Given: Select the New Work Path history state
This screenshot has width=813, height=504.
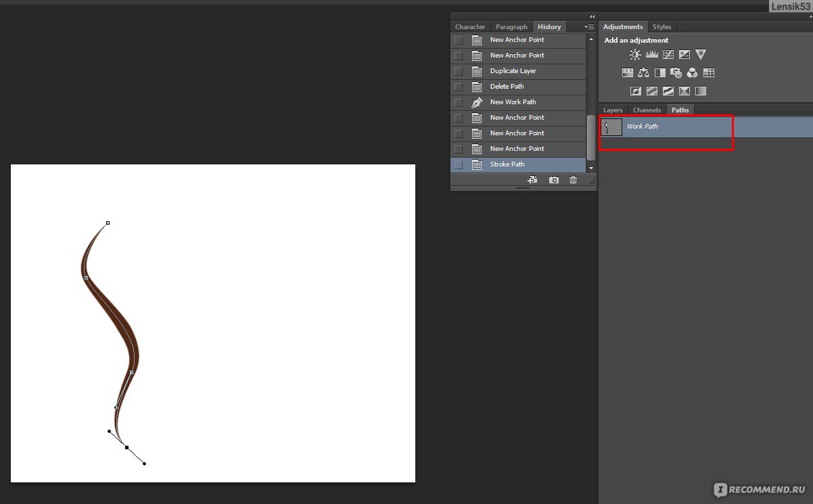Looking at the screenshot, I should tap(518, 102).
